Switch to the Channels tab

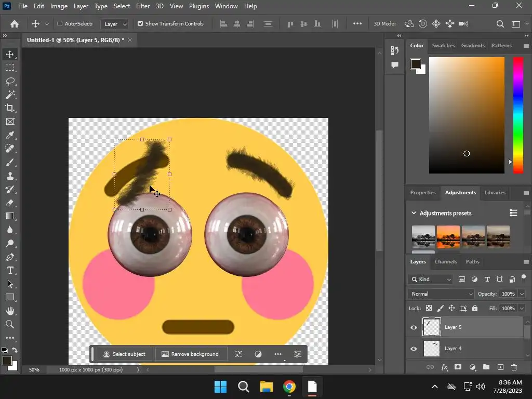tap(445, 262)
